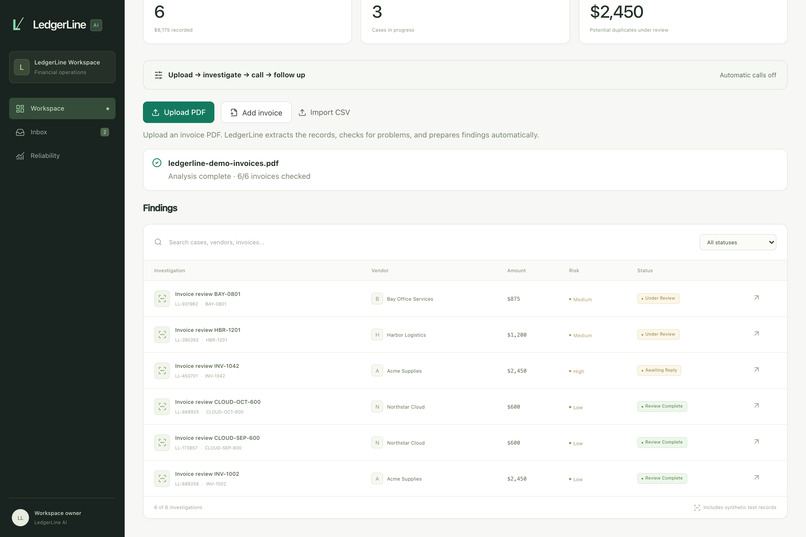Click the synthetic test records icon
The image size is (806, 537).
pos(697,507)
